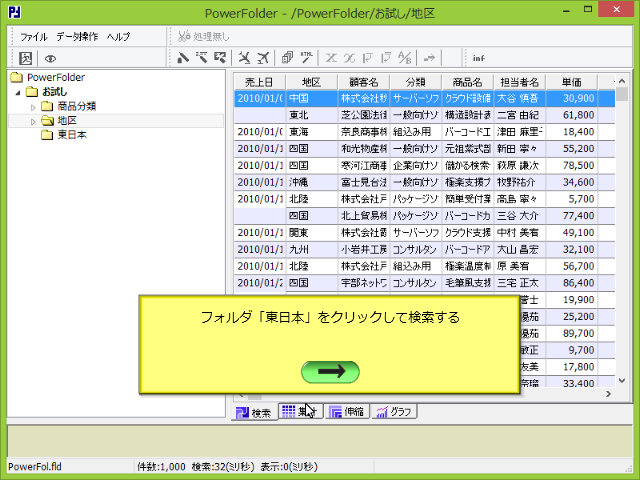Select the cell 関東 in the table
Viewport: 640px width, 480px height.
click(x=312, y=233)
